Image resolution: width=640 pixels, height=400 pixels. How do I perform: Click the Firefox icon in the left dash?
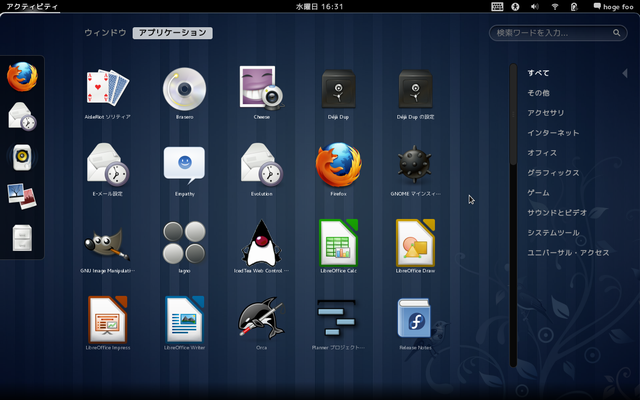[22, 77]
